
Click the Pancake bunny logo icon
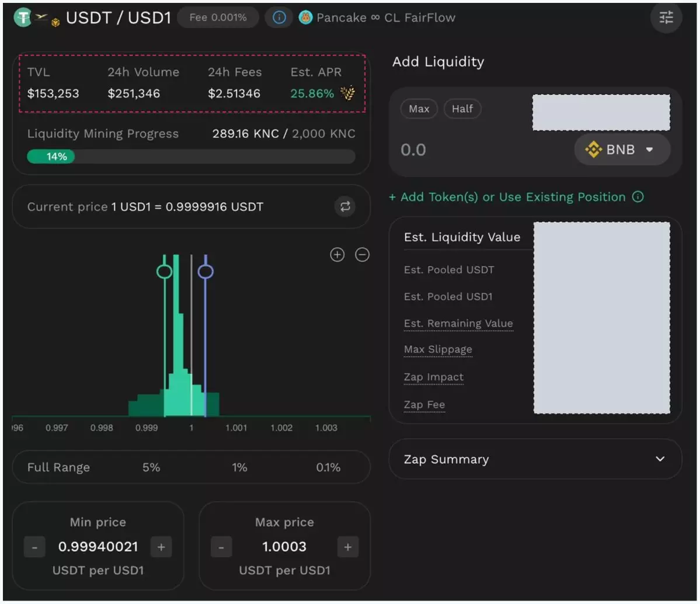tap(305, 18)
